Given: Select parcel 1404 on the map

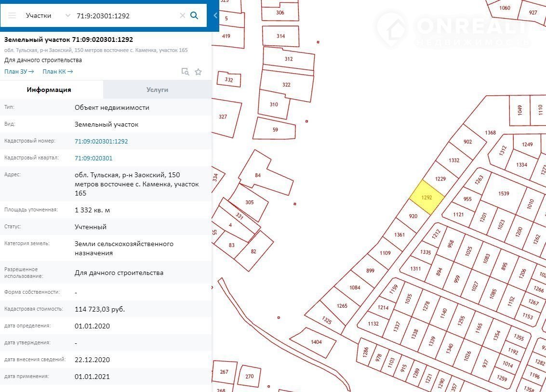Looking at the screenshot, I should pyautogui.click(x=316, y=342).
